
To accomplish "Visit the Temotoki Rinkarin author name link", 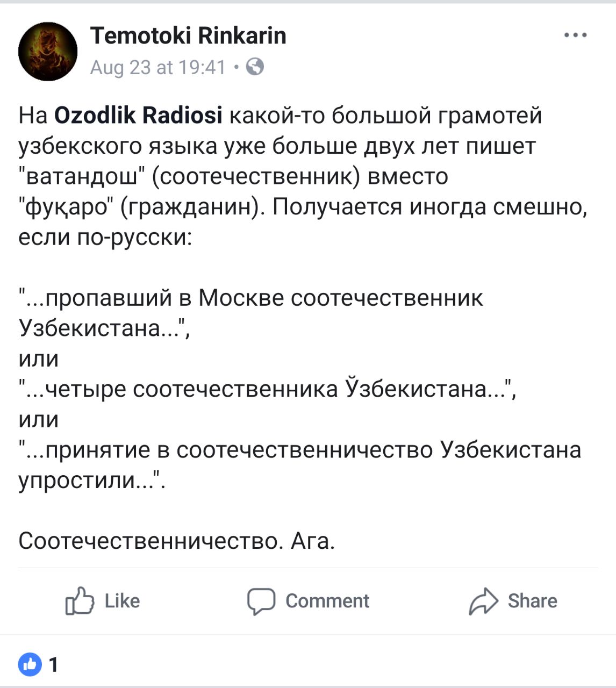I will pos(188,35).
